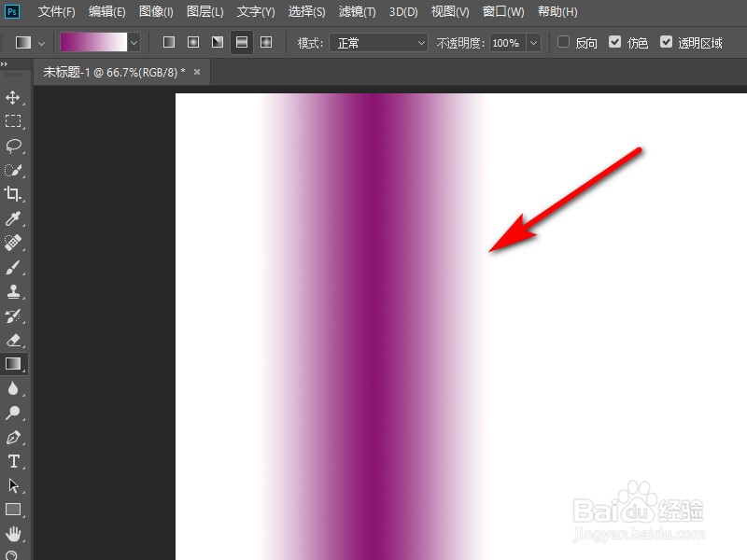This screenshot has width=747, height=560.
Task: Open the 视图(V) menu
Action: coord(450,11)
